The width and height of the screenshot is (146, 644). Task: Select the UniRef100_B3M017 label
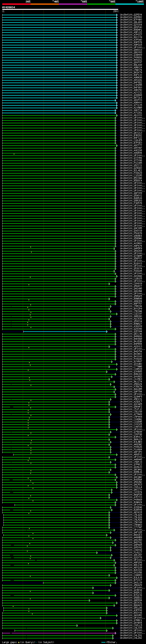click(x=131, y=437)
